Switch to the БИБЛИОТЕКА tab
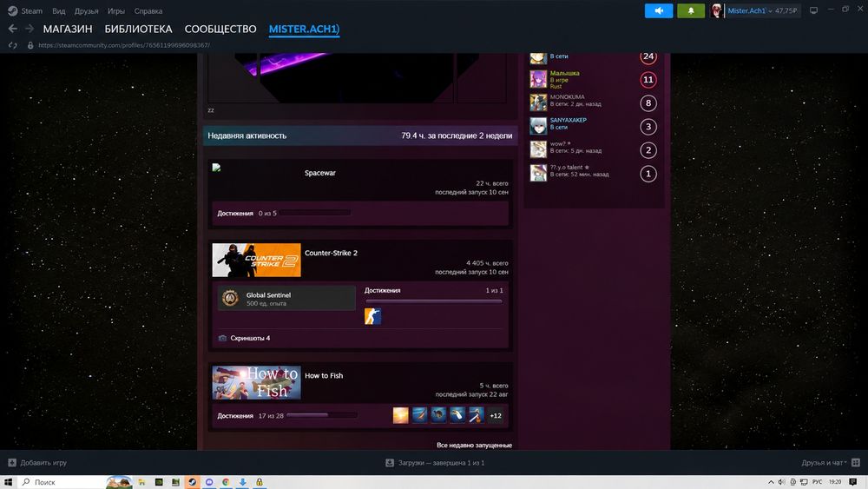868x489 pixels. tap(138, 29)
